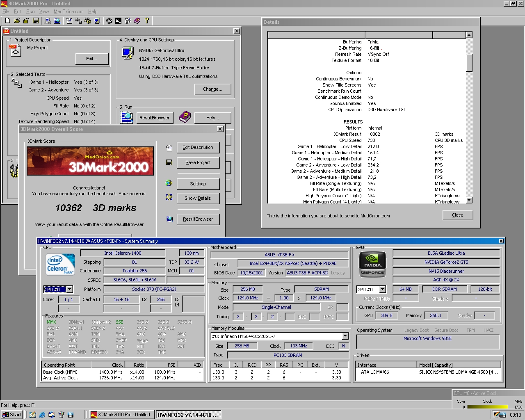
Task: Open the MadOnion.com menu
Action: point(68,11)
